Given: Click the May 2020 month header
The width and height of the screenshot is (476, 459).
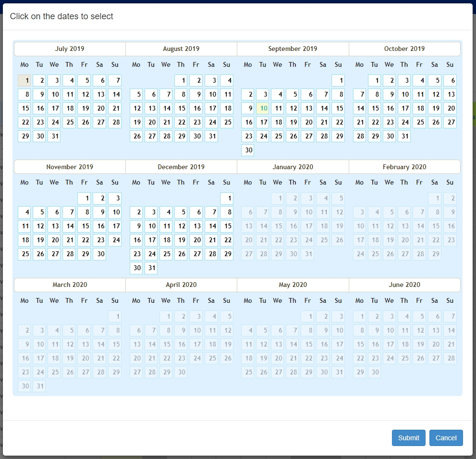Looking at the screenshot, I should [293, 285].
